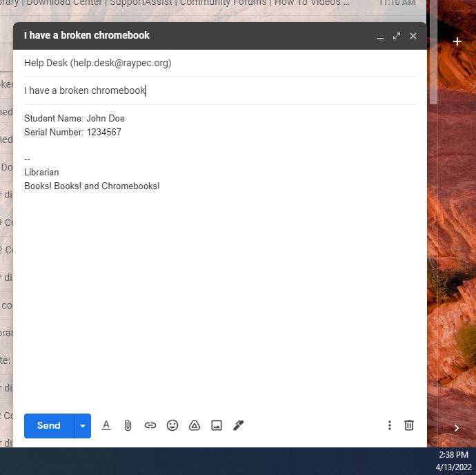This screenshot has width=476, height=475.
Task: Discard draft with the trash icon
Action: point(409,425)
